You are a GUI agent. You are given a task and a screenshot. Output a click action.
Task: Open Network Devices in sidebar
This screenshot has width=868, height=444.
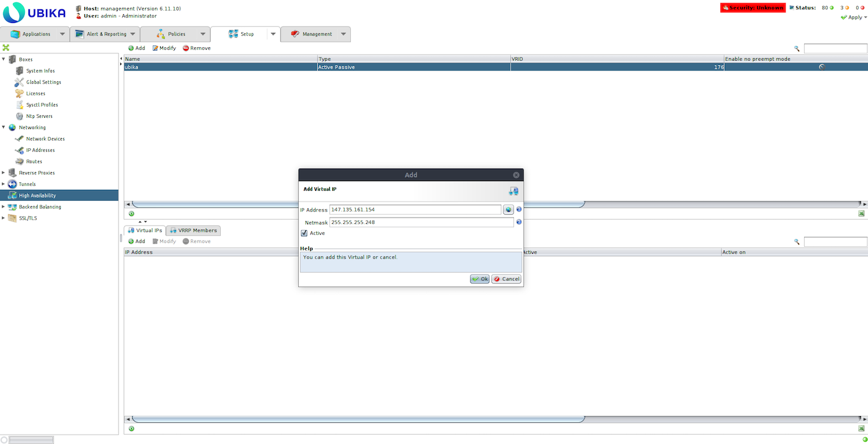[x=45, y=139]
